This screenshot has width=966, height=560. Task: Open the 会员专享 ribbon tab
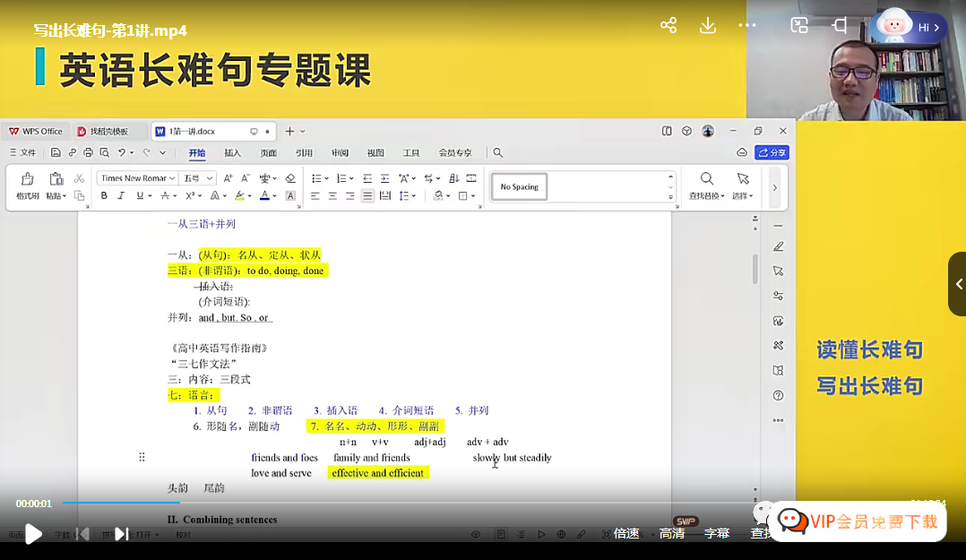pos(455,153)
